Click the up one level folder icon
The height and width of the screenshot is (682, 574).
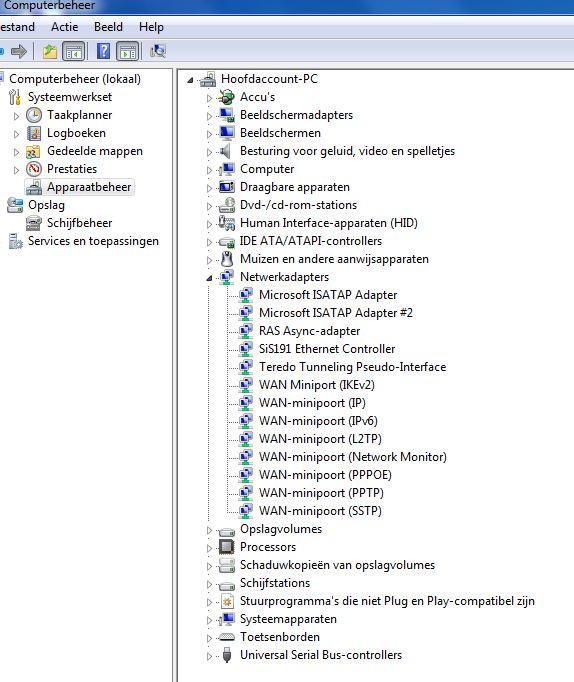[x=50, y=51]
